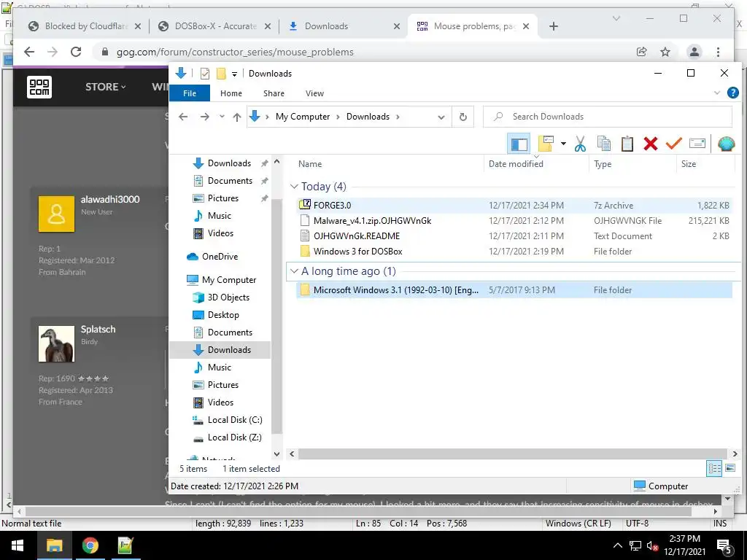Switch to Details view layout button
The image size is (747, 560).
(x=714, y=469)
